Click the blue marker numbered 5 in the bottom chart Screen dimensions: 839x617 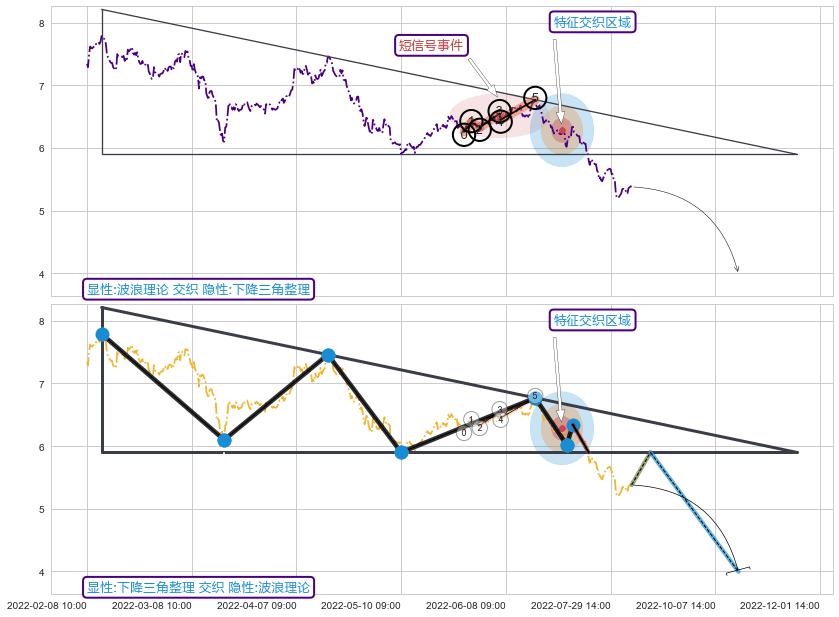tap(535, 397)
